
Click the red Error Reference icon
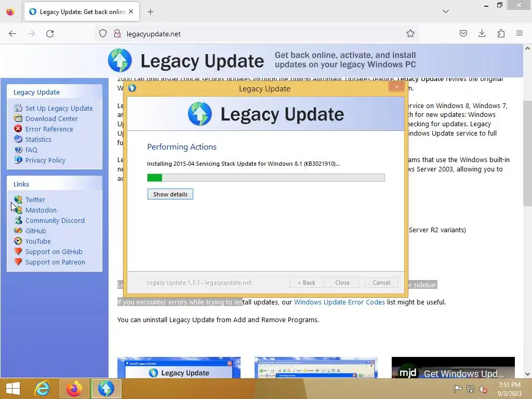click(18, 129)
